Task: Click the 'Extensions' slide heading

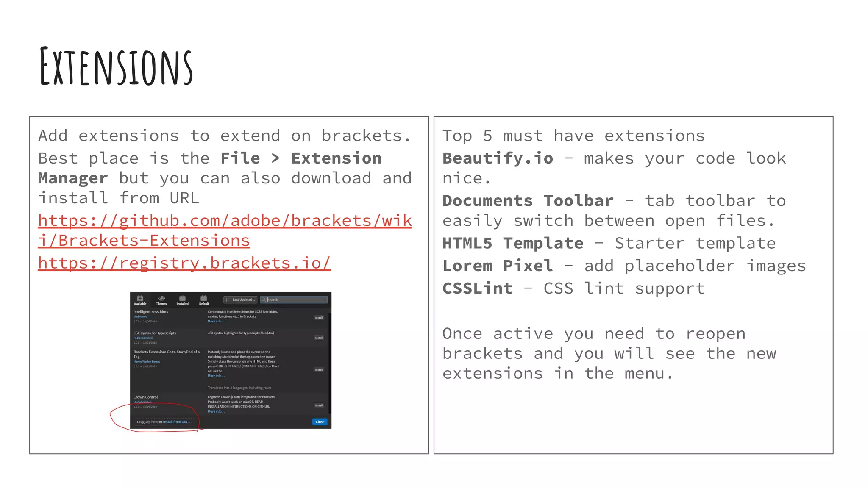Action: click(x=117, y=66)
